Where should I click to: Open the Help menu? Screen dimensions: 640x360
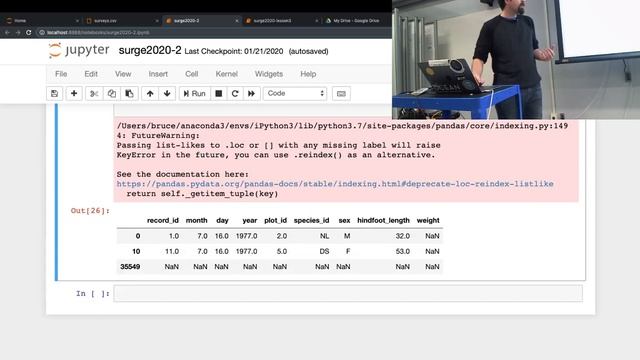pyautogui.click(x=308, y=74)
